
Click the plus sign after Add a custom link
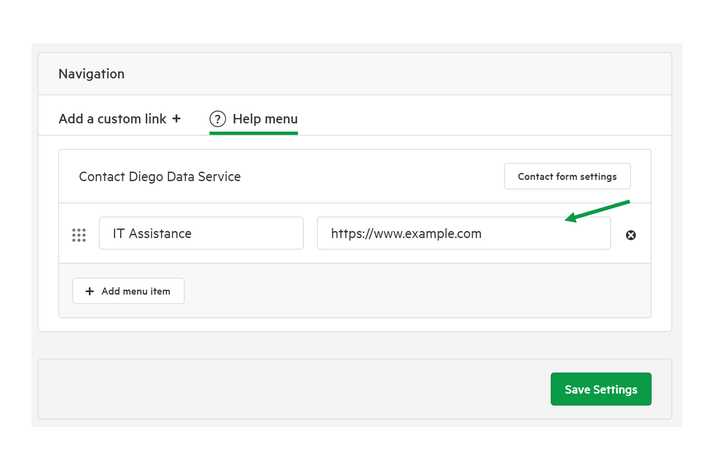point(176,119)
